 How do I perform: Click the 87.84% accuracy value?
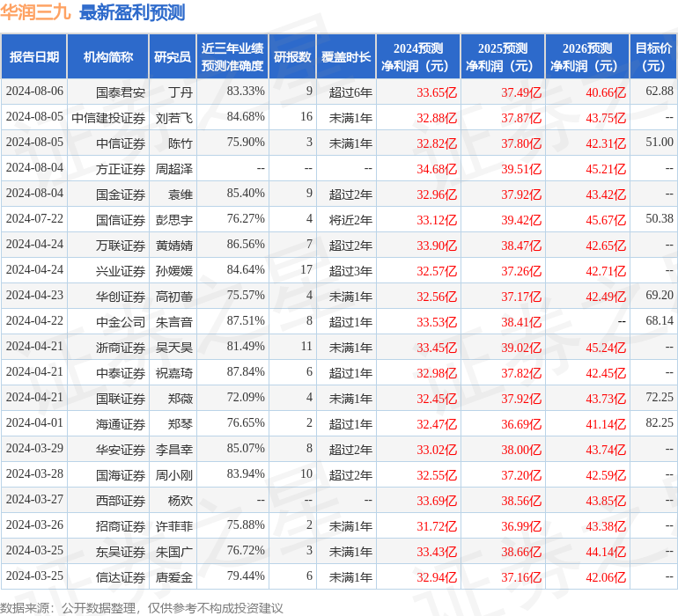pos(246,371)
